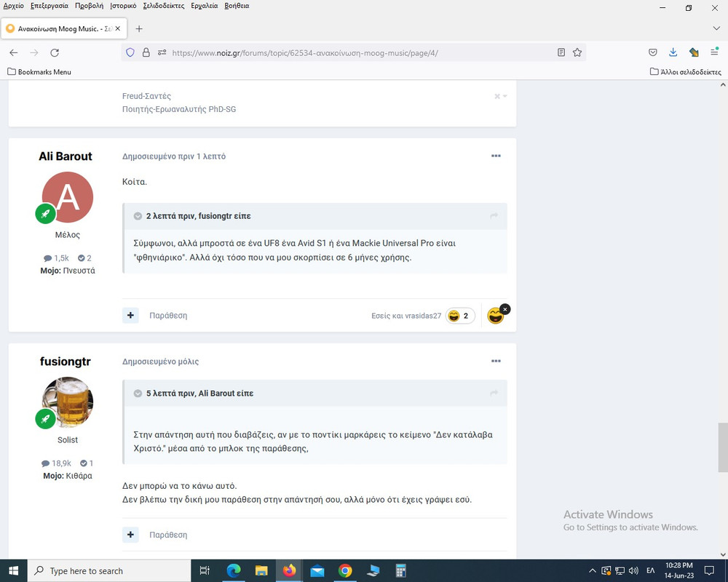Open the Βοήθεια menu
The width and height of the screenshot is (728, 582).
(x=237, y=6)
